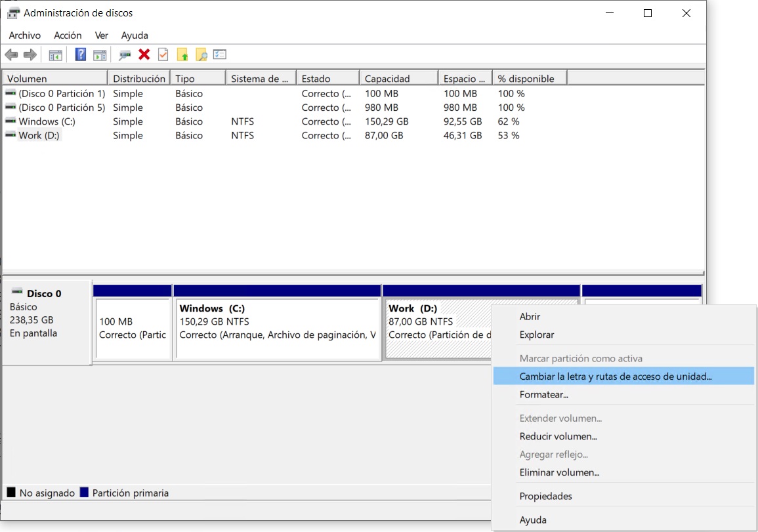Choose Eliminar volumen... option

click(623, 472)
